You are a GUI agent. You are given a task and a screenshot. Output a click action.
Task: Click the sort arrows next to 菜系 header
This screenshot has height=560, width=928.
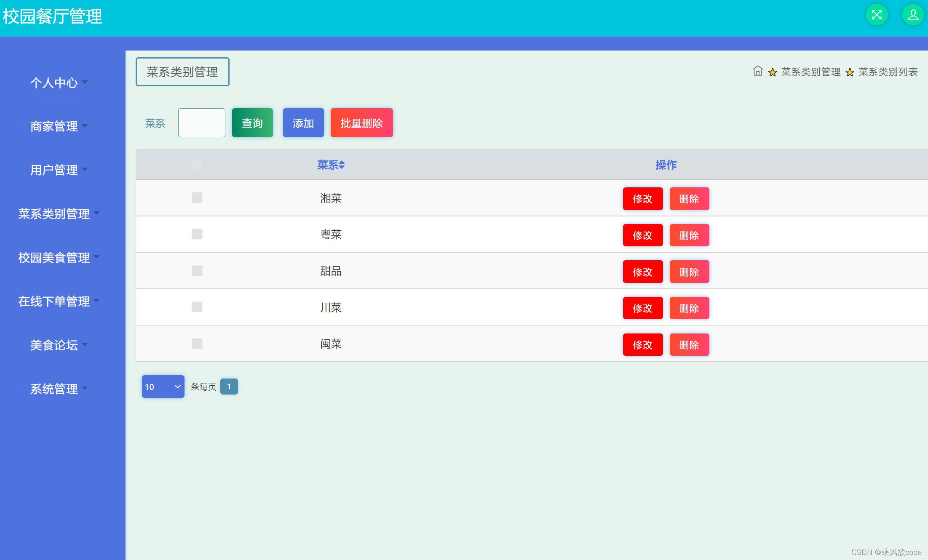pos(342,165)
